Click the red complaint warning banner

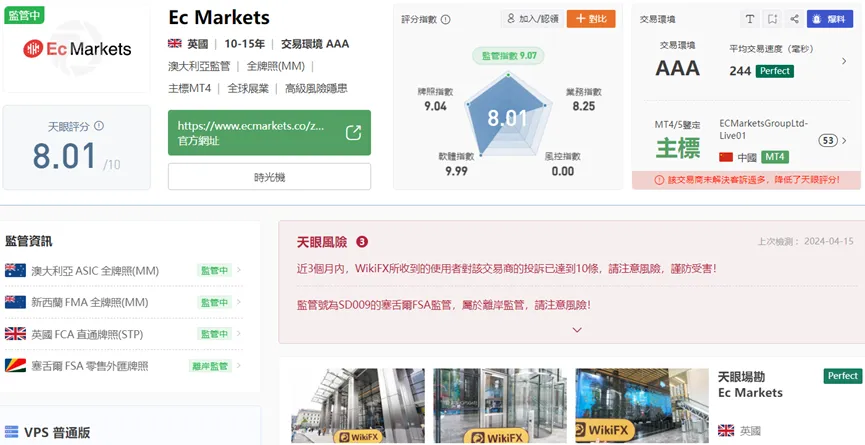(746, 180)
